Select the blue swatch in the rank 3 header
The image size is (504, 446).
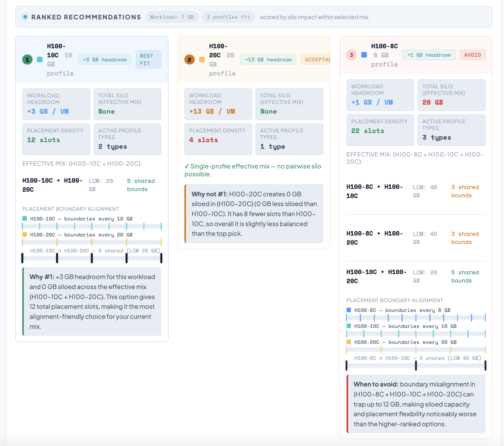coord(364,55)
